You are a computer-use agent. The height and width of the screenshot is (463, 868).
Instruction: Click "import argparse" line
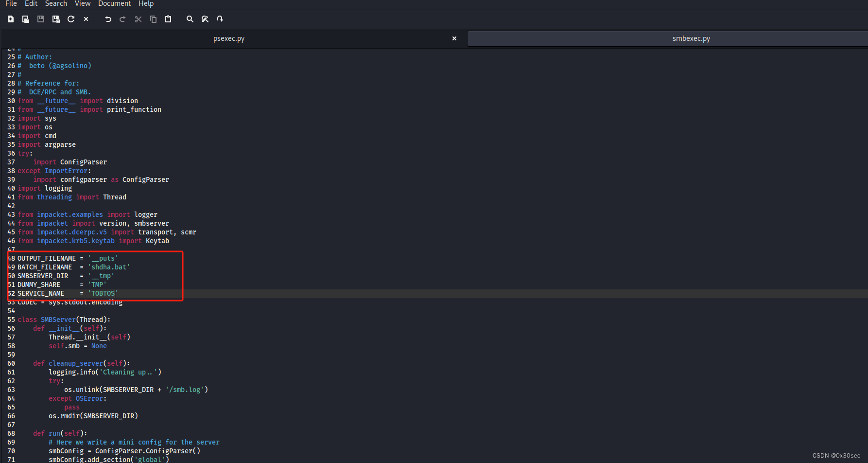pos(47,144)
